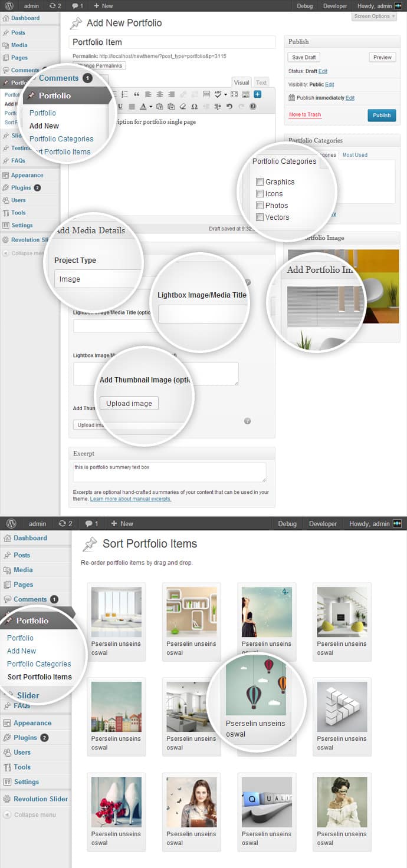Expand the Screen Options panel
The image size is (407, 868).
pyautogui.click(x=375, y=16)
